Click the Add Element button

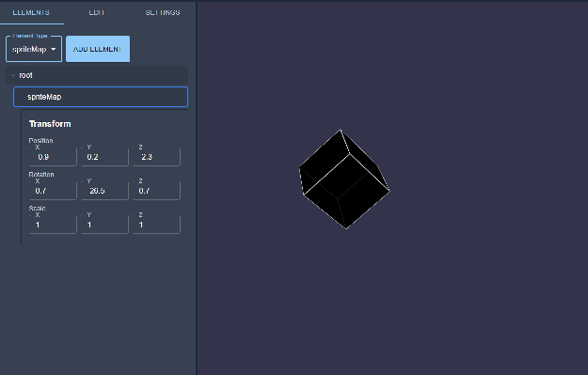[98, 49]
